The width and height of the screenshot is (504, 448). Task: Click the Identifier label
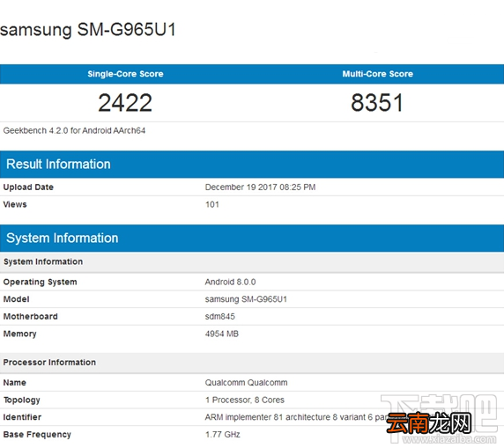22,417
